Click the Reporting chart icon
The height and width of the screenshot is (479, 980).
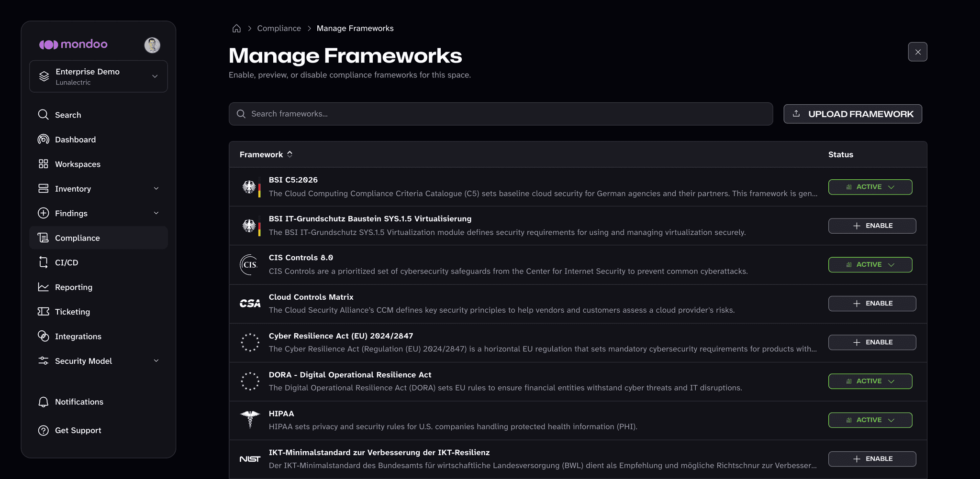pos(43,287)
